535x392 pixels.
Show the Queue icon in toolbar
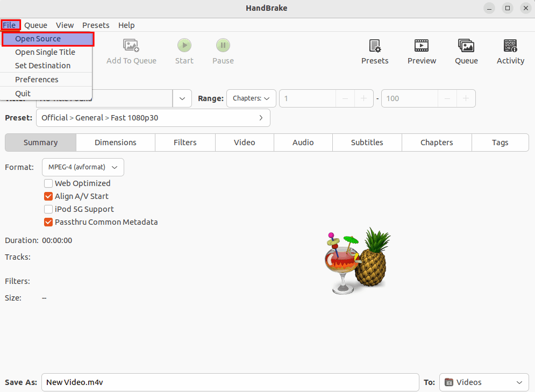coord(466,46)
